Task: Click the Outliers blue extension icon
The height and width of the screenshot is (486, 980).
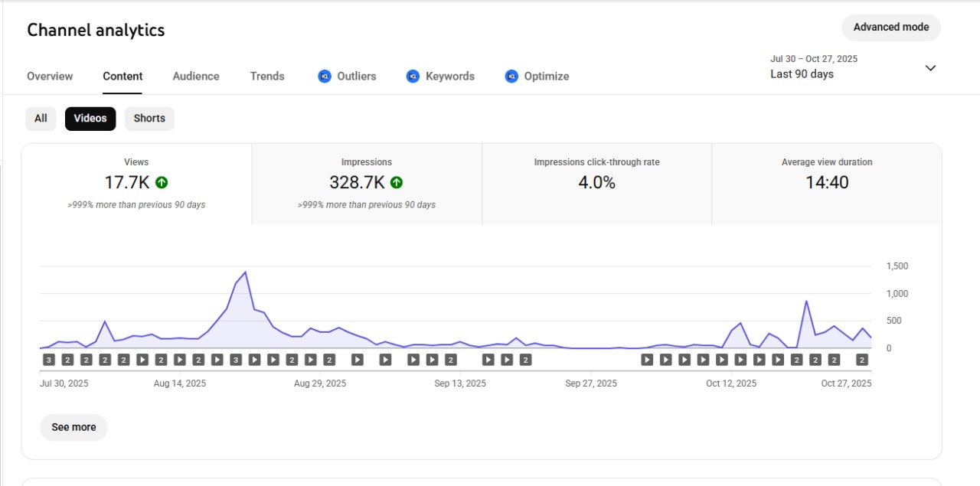Action: pos(325,77)
